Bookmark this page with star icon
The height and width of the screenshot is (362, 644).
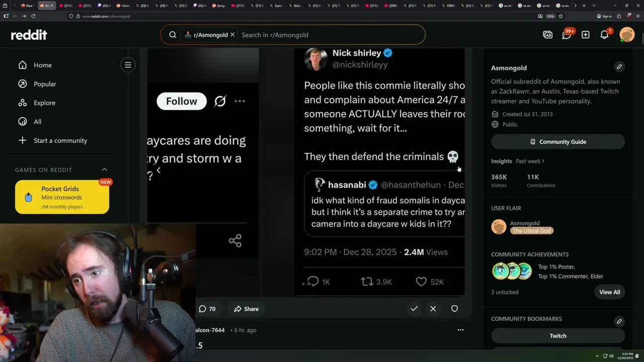point(560,16)
